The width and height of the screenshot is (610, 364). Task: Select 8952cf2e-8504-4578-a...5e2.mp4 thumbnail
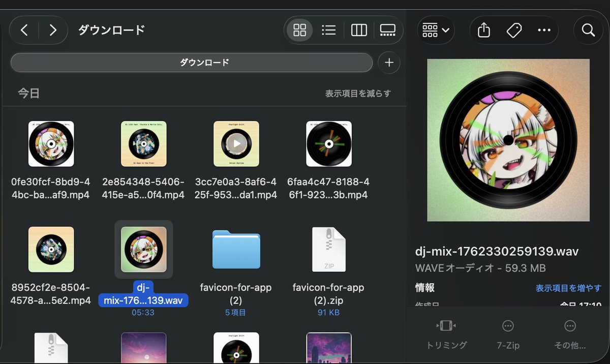click(51, 250)
